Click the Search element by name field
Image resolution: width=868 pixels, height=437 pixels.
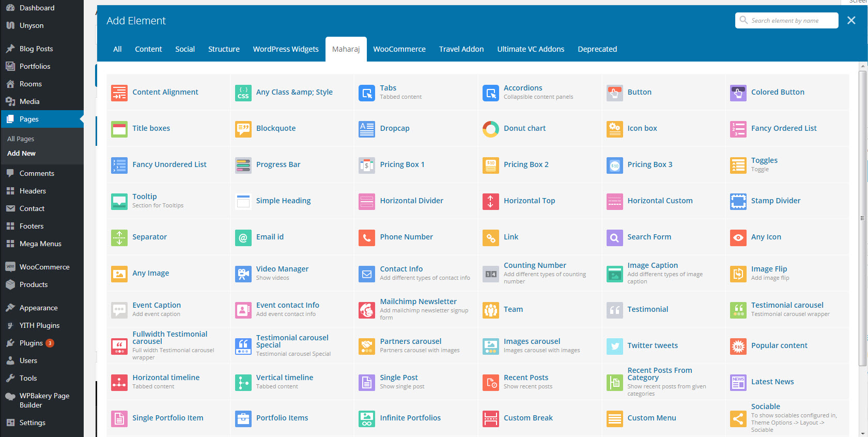791,21
